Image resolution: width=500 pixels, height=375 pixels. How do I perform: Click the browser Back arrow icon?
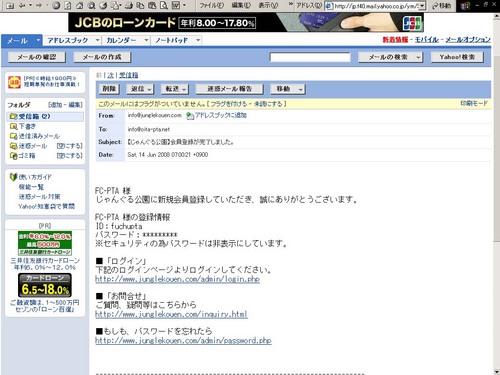(x=22, y=5)
